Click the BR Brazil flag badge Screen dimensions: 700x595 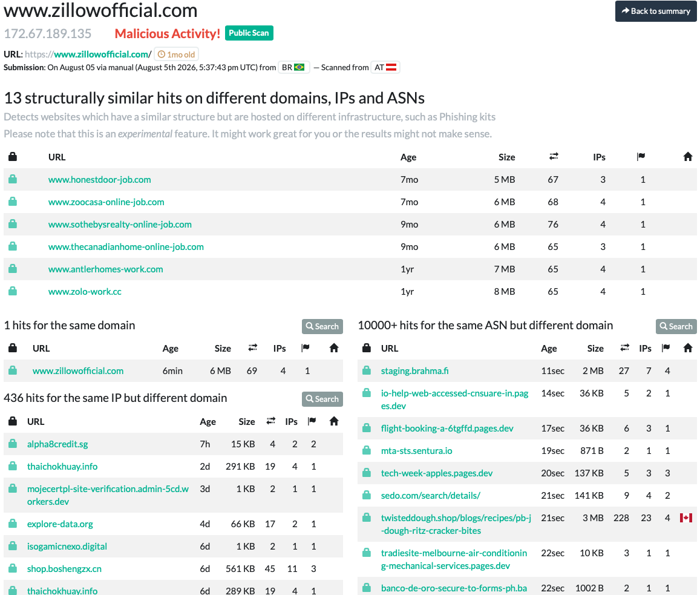pyautogui.click(x=293, y=67)
